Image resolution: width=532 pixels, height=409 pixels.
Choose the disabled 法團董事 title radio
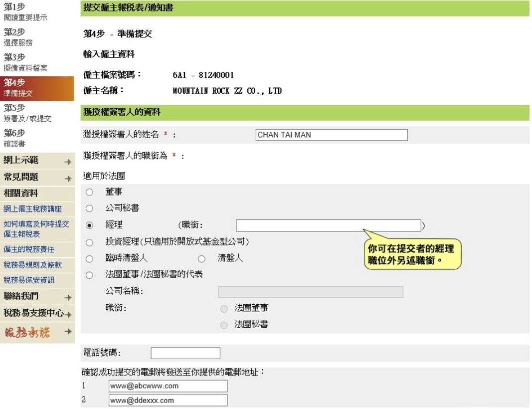pyautogui.click(x=224, y=309)
